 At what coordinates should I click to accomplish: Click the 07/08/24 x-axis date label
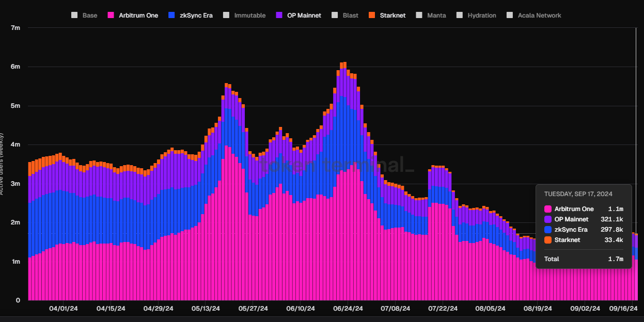(396, 309)
